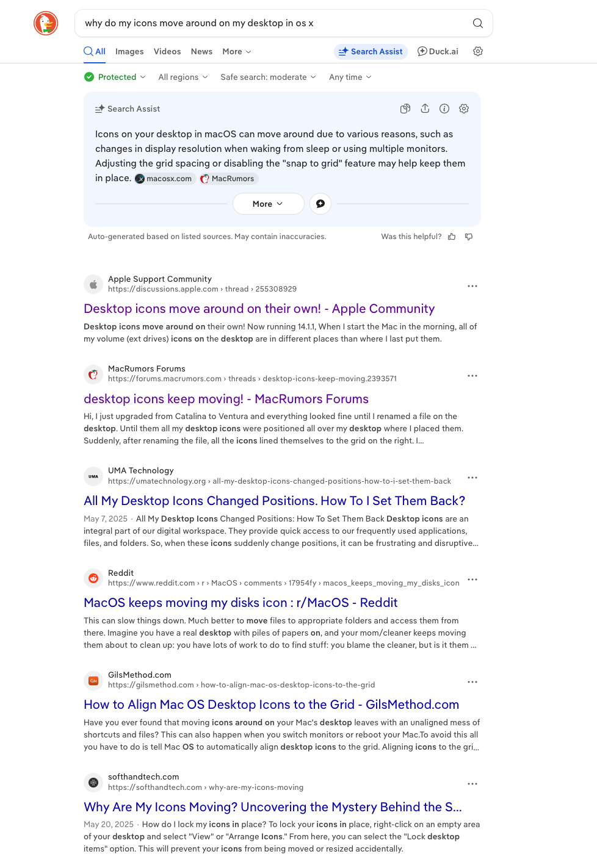The image size is (597, 868).
Task: Switch to the Images tab
Action: tap(129, 51)
